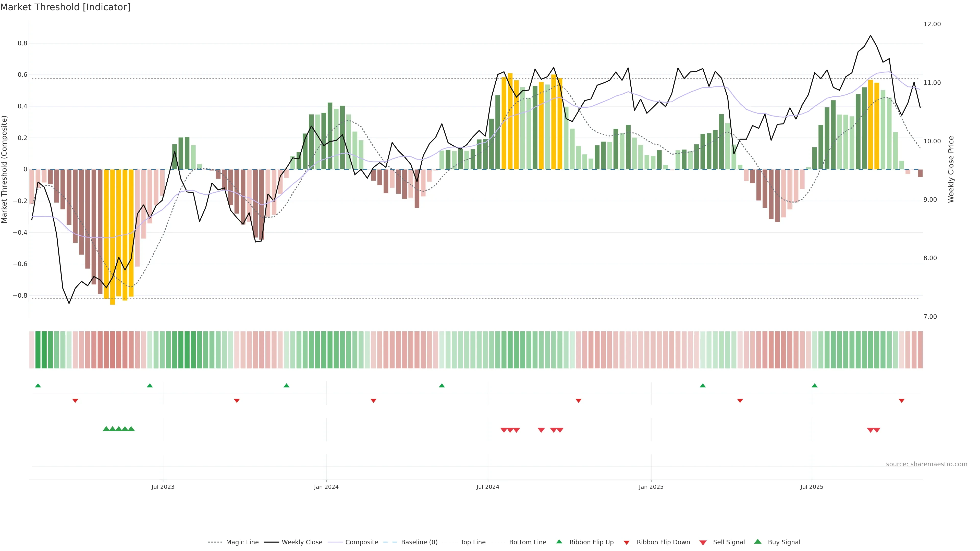Toggle the Composite legend entry
The image size is (980, 551).
click(x=361, y=542)
